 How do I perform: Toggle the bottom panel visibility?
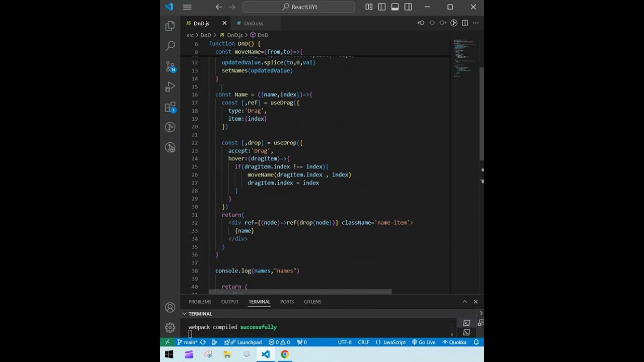(x=395, y=7)
